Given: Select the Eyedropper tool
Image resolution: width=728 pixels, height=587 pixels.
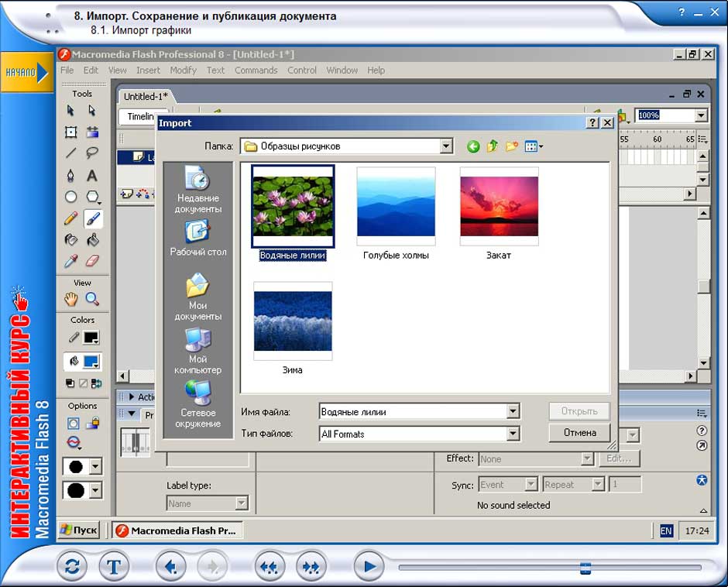Looking at the screenshot, I should pyautogui.click(x=70, y=261).
